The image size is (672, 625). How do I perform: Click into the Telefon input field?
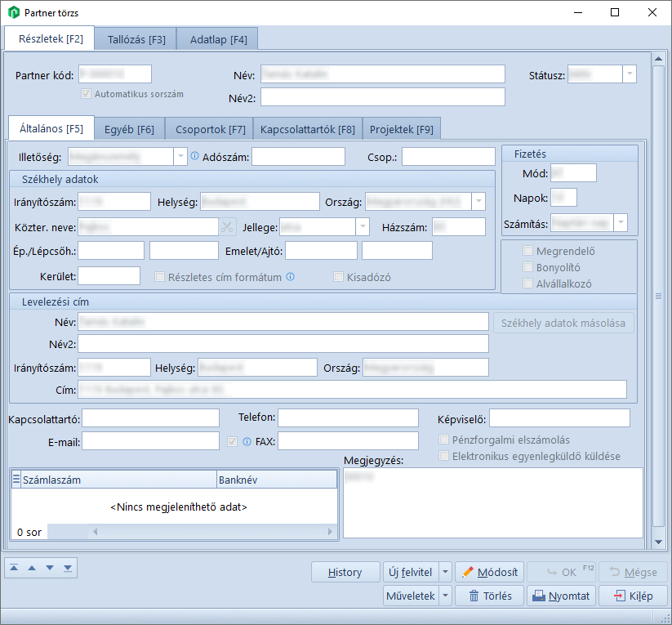point(348,418)
